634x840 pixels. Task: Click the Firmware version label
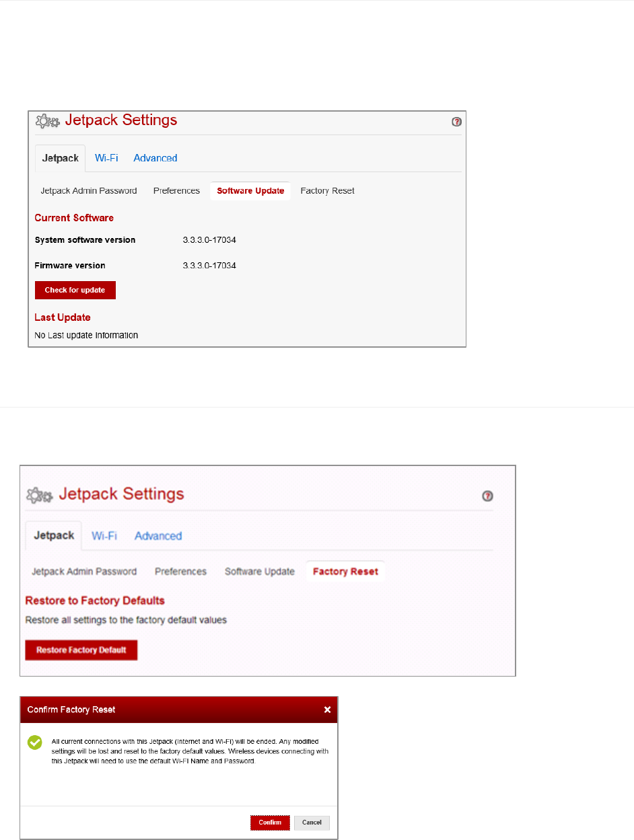[x=70, y=266]
